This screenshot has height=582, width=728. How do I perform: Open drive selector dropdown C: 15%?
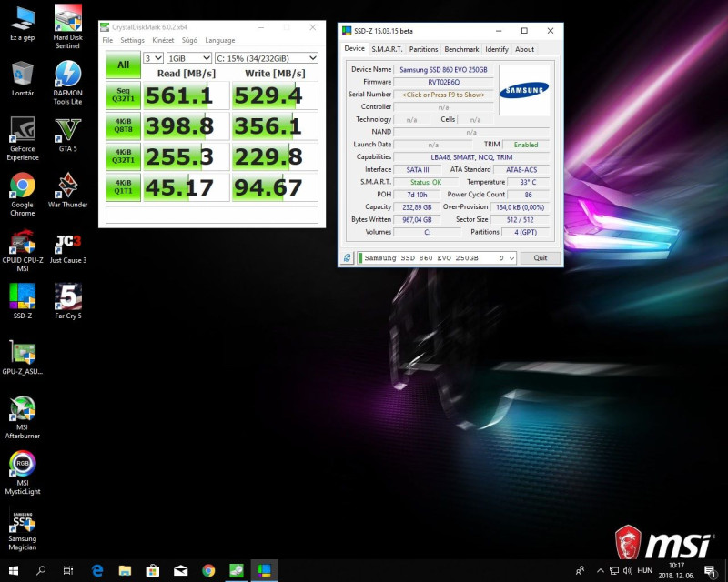[x=267, y=58]
